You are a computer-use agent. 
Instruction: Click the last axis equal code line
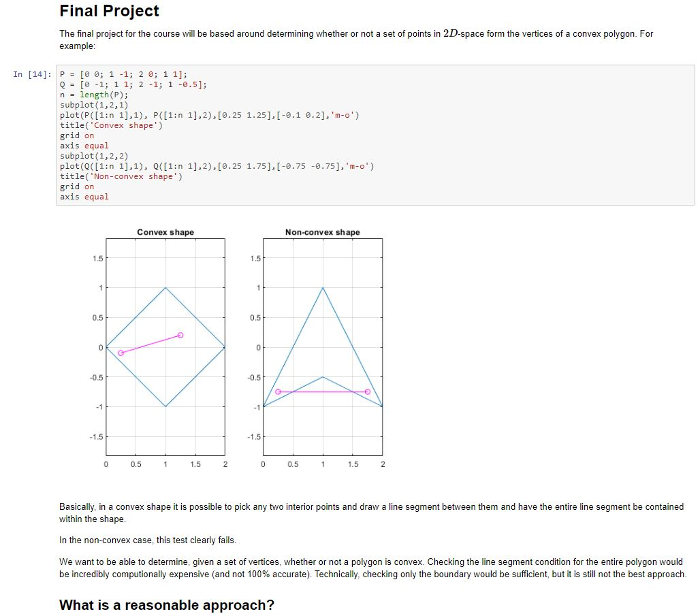tap(84, 197)
